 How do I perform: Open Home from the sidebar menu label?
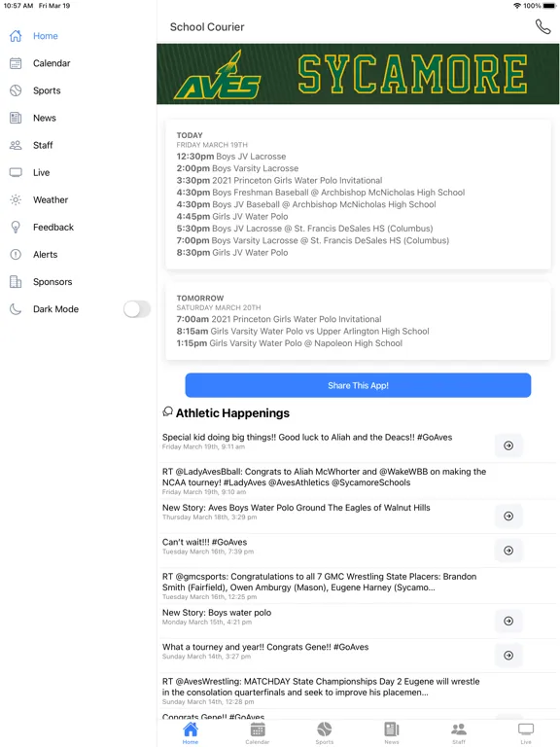point(46,36)
